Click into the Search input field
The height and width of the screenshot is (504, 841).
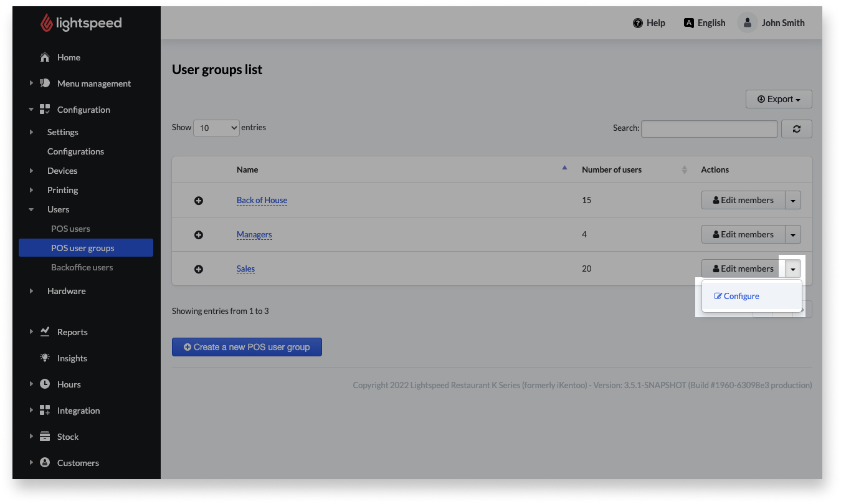(709, 128)
